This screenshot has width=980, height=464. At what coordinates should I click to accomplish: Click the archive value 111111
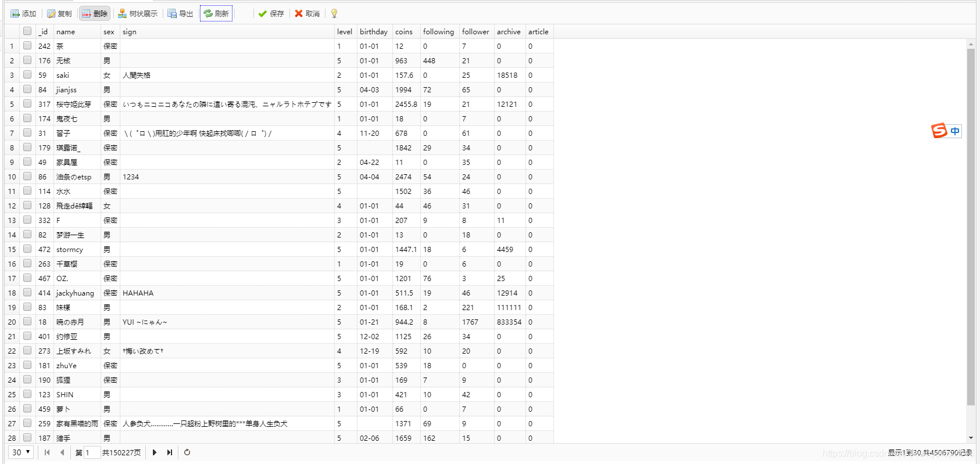point(509,307)
